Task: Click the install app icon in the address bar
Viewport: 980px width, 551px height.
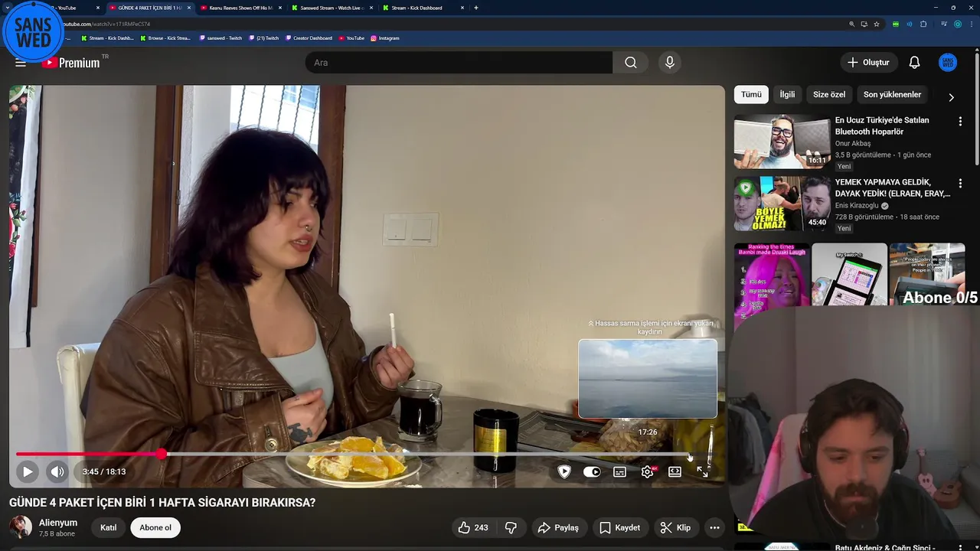Action: 864,24
